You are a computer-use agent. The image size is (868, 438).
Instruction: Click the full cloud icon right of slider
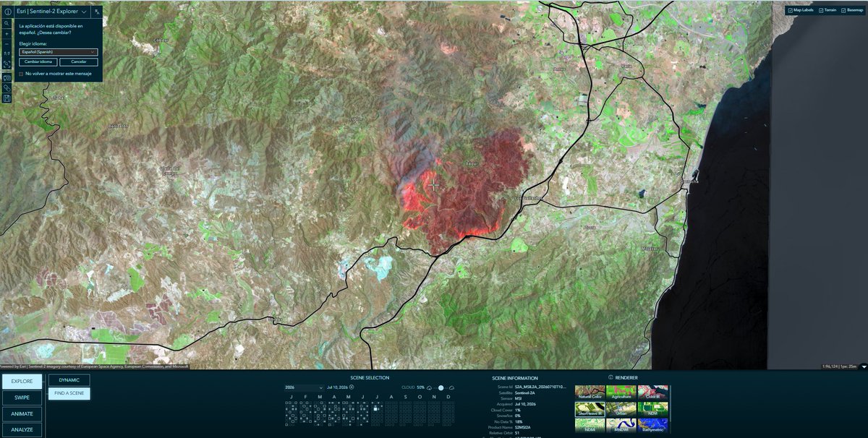pos(451,388)
